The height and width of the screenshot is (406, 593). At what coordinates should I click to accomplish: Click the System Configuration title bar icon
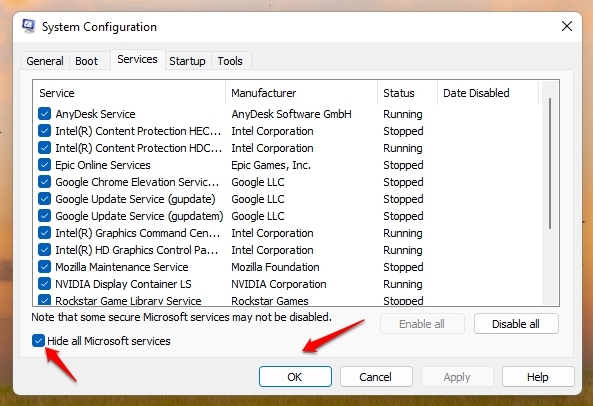point(28,26)
